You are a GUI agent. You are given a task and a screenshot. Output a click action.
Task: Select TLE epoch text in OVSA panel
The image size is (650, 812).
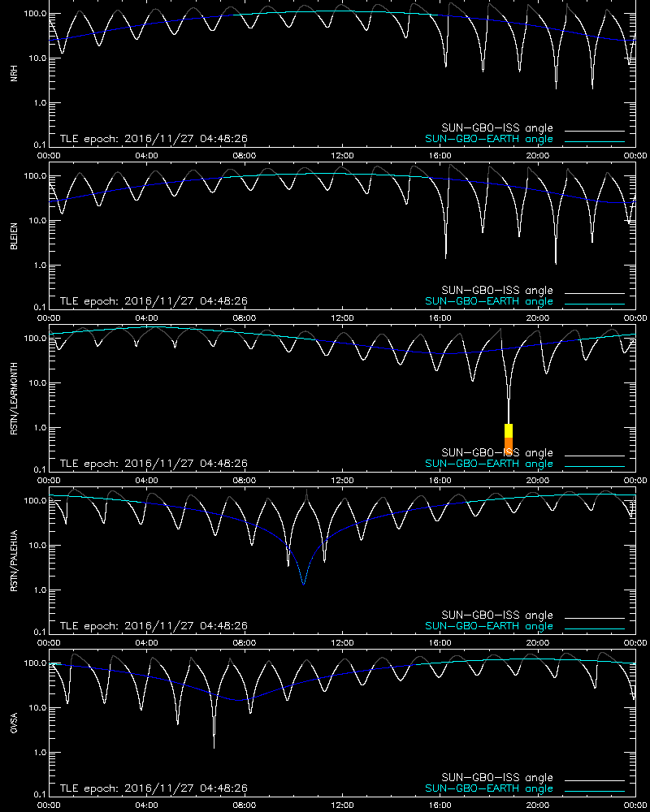[x=154, y=788]
